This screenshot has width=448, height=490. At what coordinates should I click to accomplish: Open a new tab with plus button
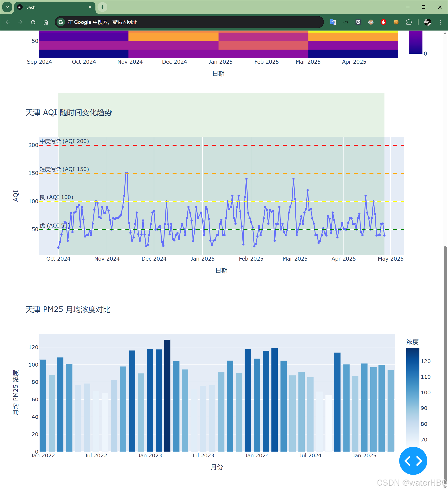[x=102, y=7]
